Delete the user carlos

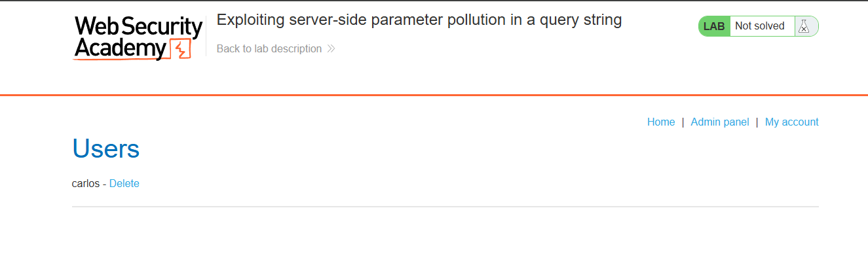click(x=124, y=183)
